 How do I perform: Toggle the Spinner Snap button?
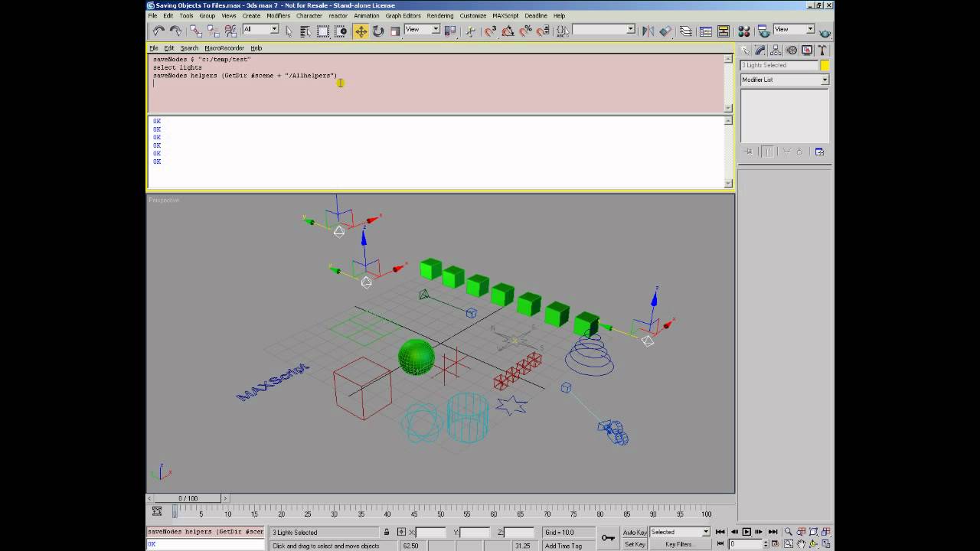click(543, 31)
